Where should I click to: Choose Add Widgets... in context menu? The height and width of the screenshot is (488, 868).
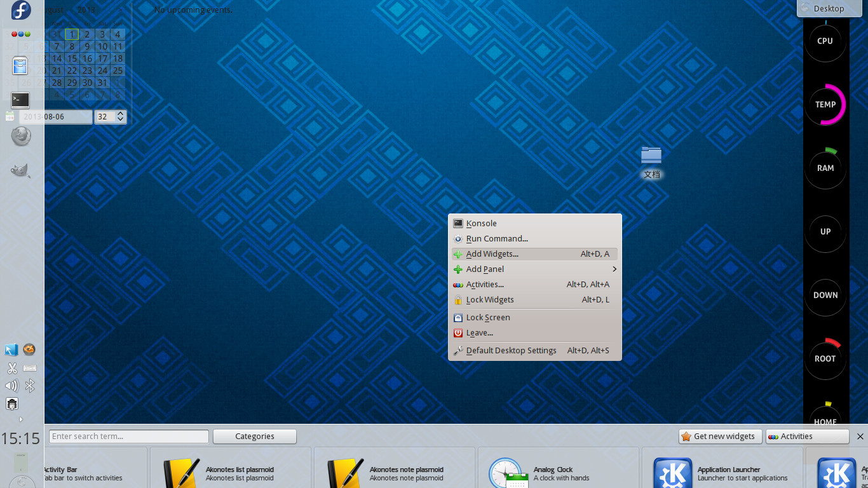(x=534, y=254)
